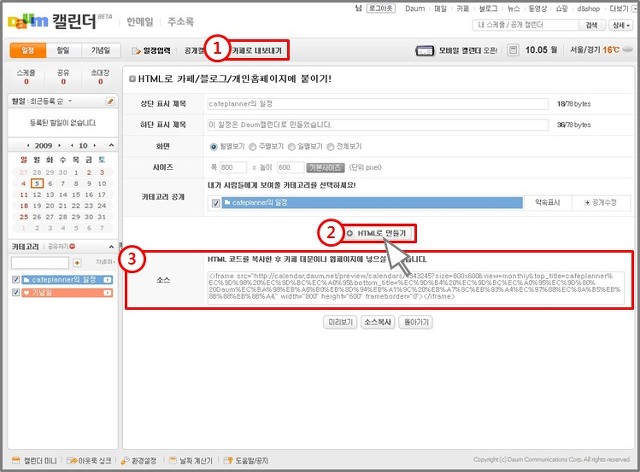Click 카페로 내보내기 menu link
Viewport: 640px width, 472px height.
tap(257, 51)
